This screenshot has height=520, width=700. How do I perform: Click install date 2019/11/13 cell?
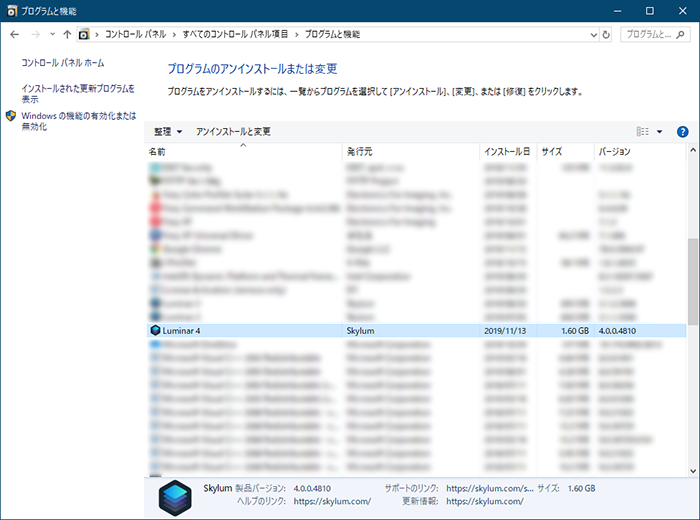click(x=505, y=331)
